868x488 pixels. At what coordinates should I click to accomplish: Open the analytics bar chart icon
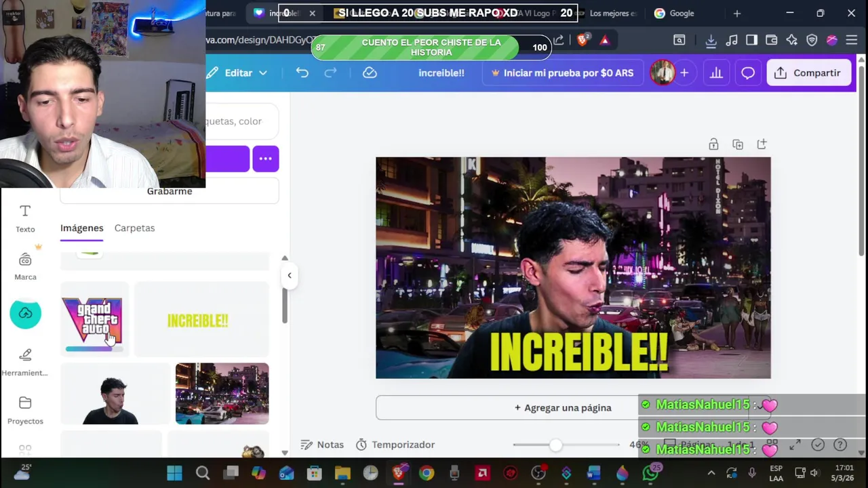pyautogui.click(x=716, y=73)
